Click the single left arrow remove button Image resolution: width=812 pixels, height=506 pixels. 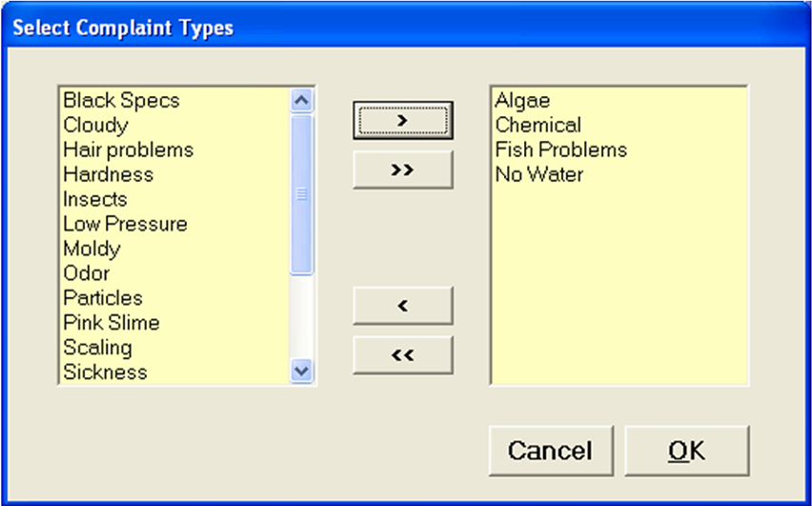(x=402, y=306)
